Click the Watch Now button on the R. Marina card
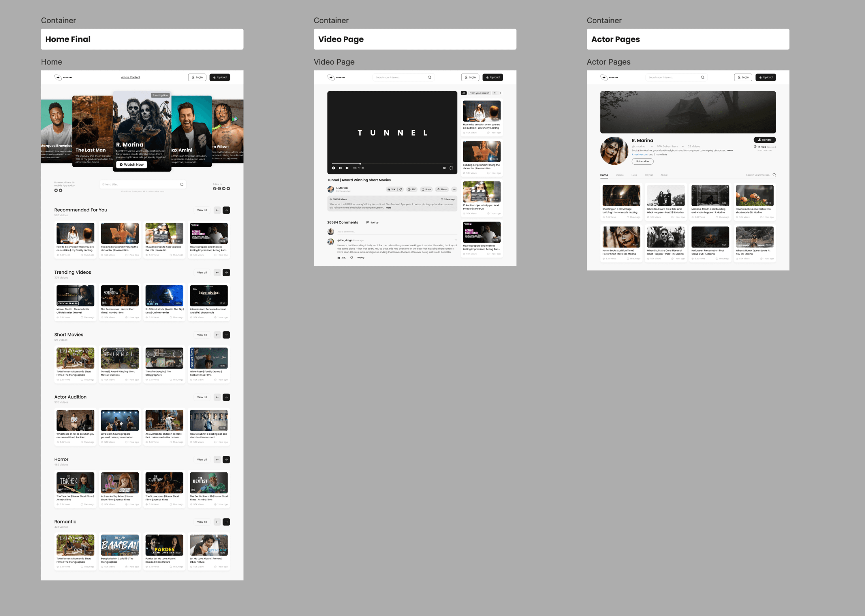Screen dimensions: 865x616 point(131,165)
